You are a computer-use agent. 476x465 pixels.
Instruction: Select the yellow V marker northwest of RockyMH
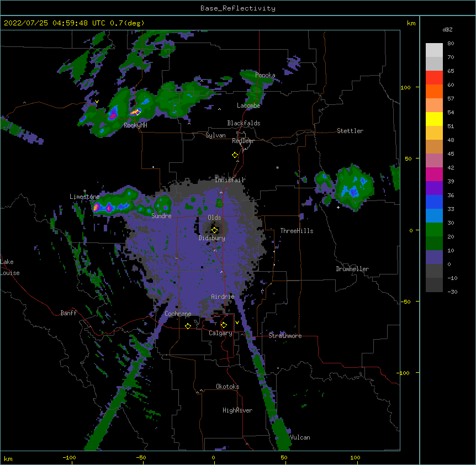tap(97, 102)
